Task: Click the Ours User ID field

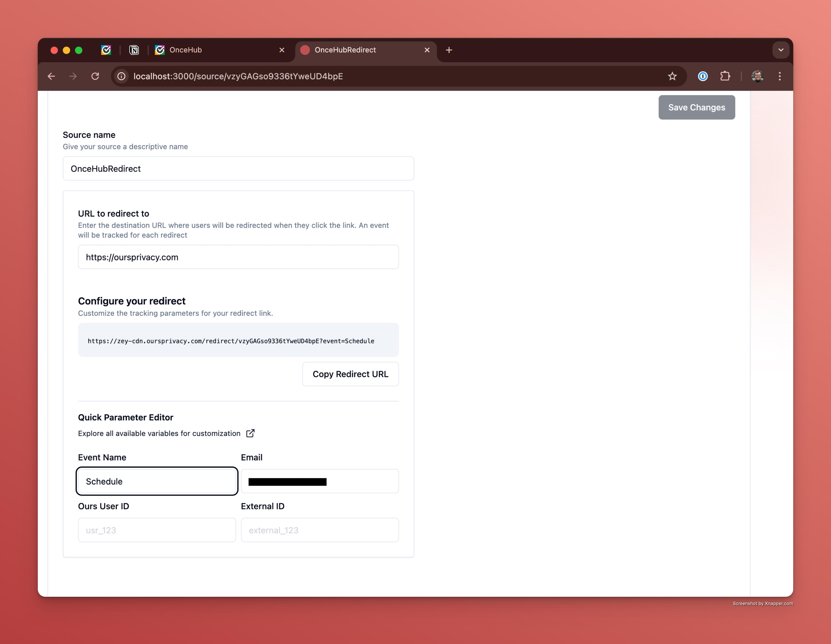Action: click(157, 530)
